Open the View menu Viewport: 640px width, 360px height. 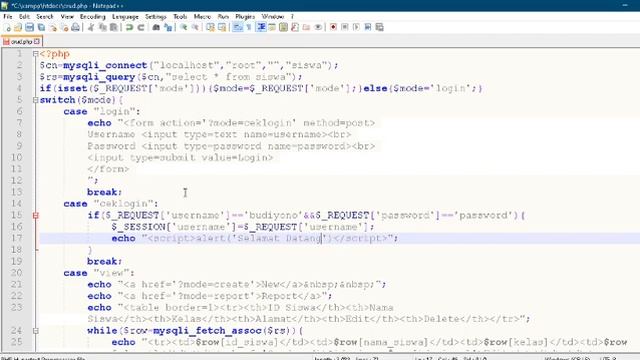(x=67, y=17)
